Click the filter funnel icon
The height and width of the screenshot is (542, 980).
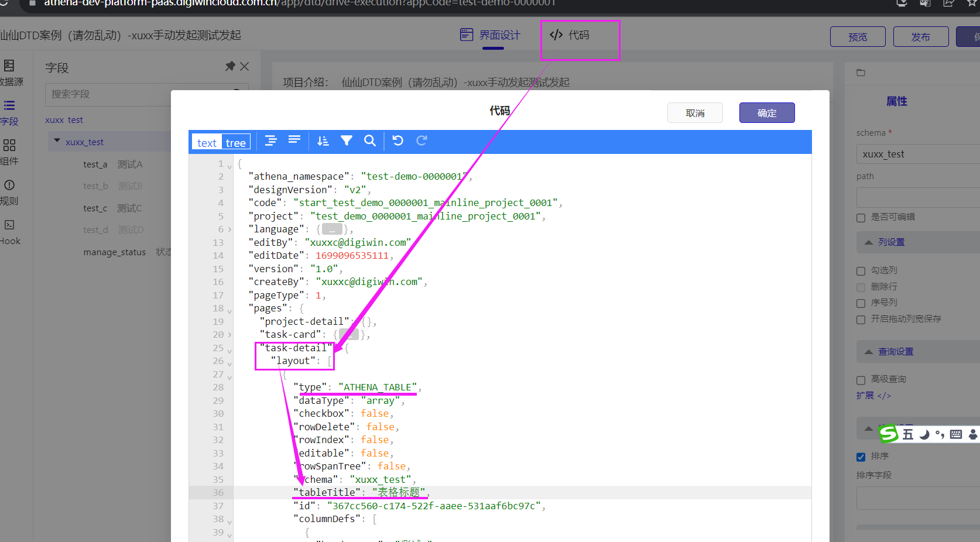click(x=347, y=140)
